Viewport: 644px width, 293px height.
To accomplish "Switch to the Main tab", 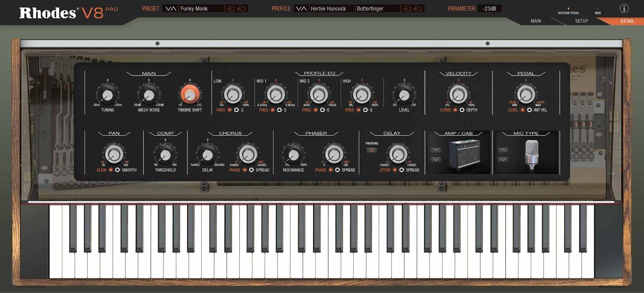I will 536,21.
